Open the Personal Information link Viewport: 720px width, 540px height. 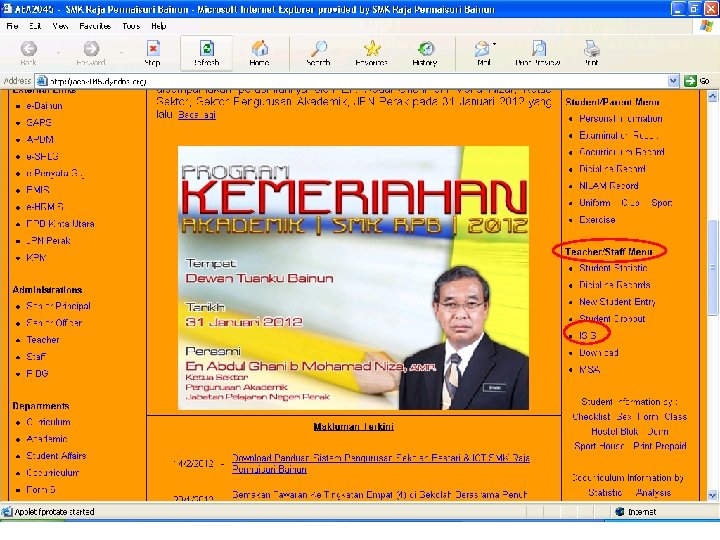coord(620,119)
